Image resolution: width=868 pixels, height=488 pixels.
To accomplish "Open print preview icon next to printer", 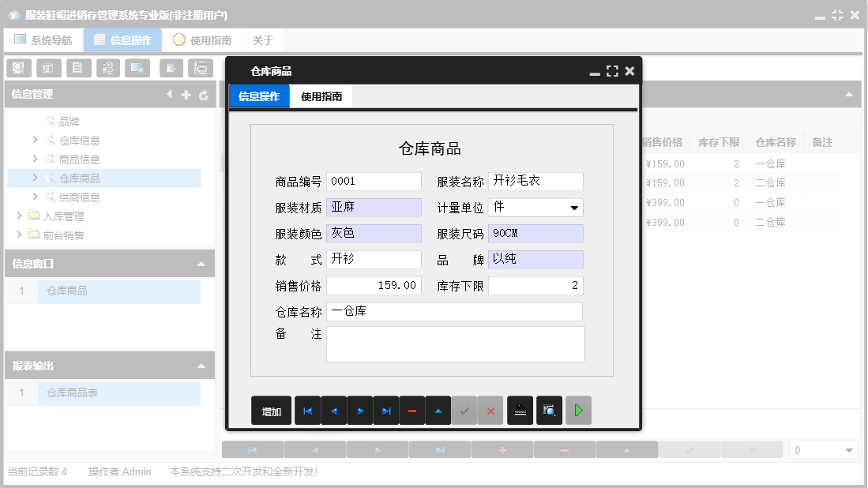I will (548, 410).
